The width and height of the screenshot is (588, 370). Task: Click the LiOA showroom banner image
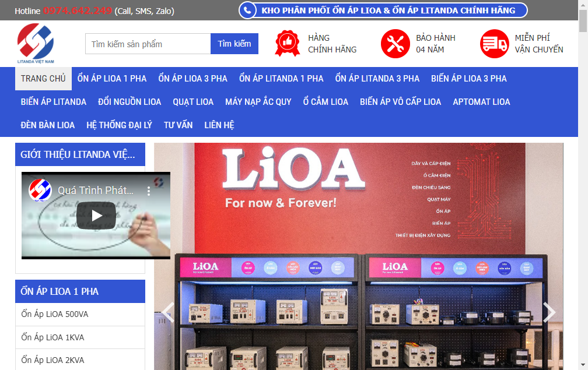pyautogui.click(x=359, y=256)
